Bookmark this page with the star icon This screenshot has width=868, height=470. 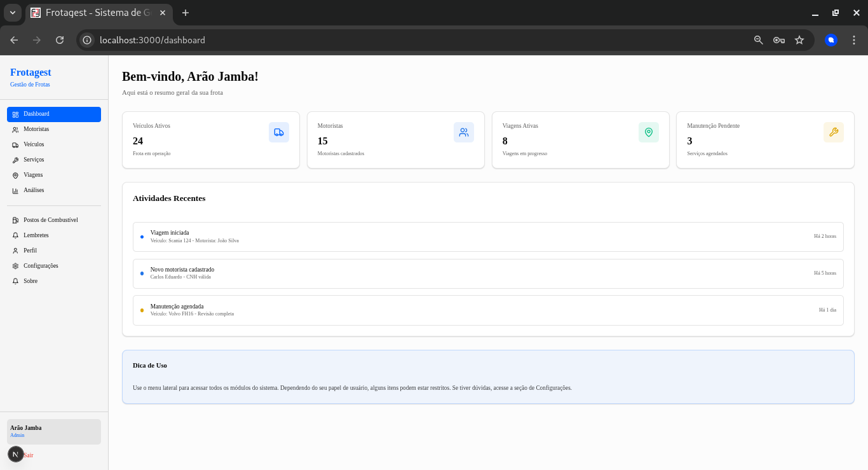pos(799,40)
